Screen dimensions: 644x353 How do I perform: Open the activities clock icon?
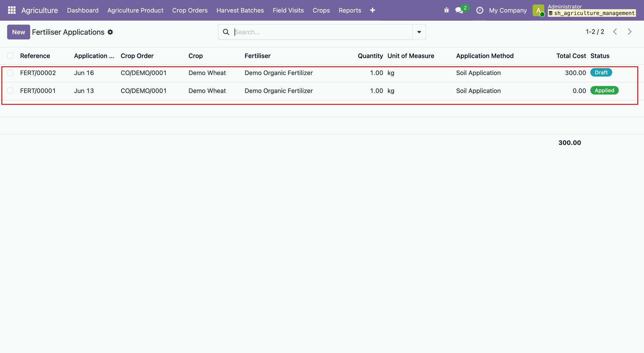pyautogui.click(x=480, y=10)
